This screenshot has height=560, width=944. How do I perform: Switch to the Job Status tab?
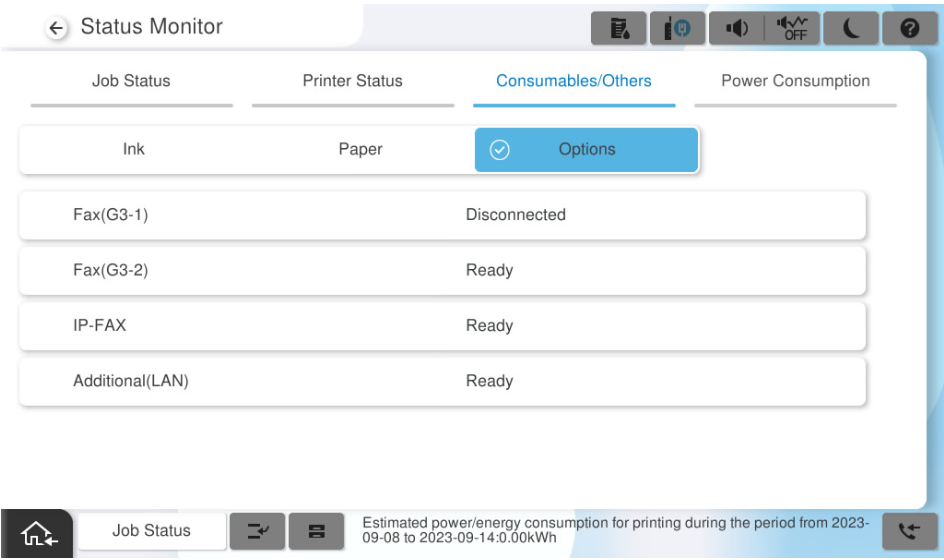click(x=131, y=81)
